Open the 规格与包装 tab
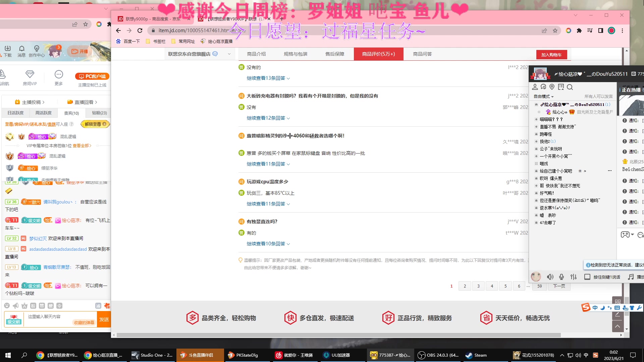 pyautogui.click(x=296, y=54)
